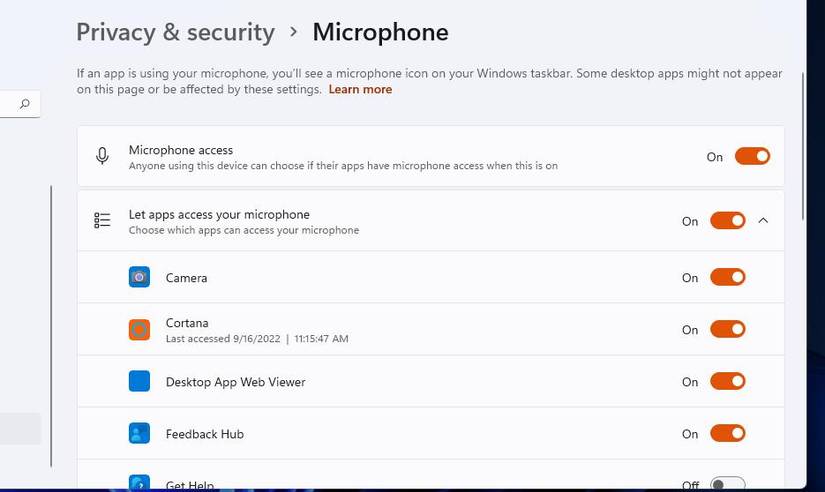Enable microphone access for Get Help

(727, 484)
